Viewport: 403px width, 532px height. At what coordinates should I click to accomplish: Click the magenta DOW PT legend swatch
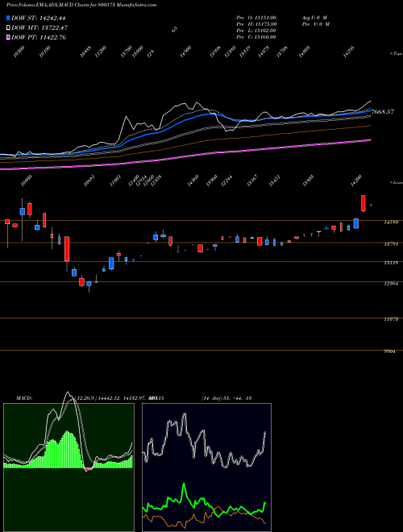pyautogui.click(x=8, y=37)
